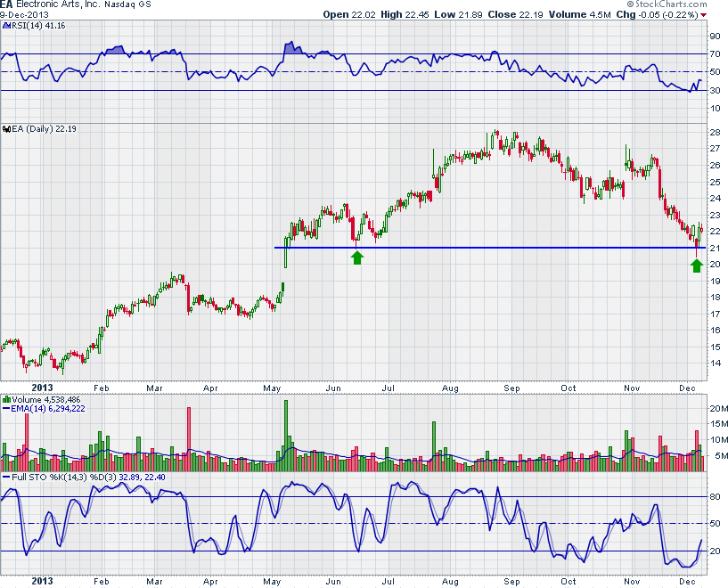Click the 'Electronic Arts, Inc.' company name

pos(59,4)
